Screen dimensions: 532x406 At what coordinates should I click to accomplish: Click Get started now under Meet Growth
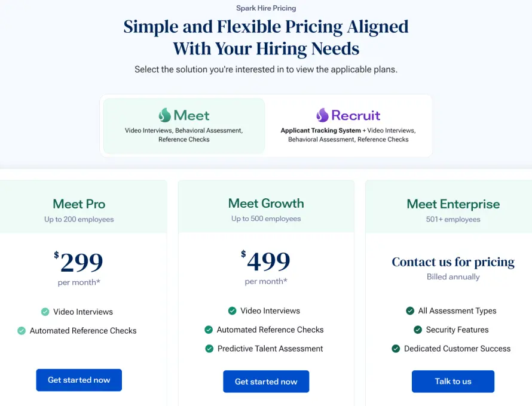(266, 382)
